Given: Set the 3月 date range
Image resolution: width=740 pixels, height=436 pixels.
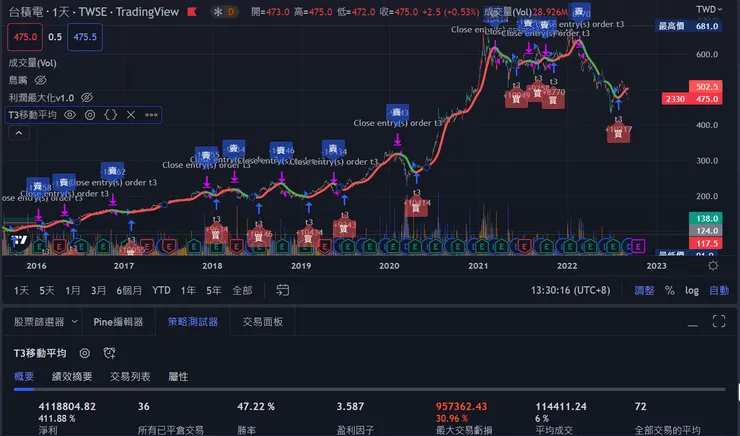Looking at the screenshot, I should [x=98, y=290].
